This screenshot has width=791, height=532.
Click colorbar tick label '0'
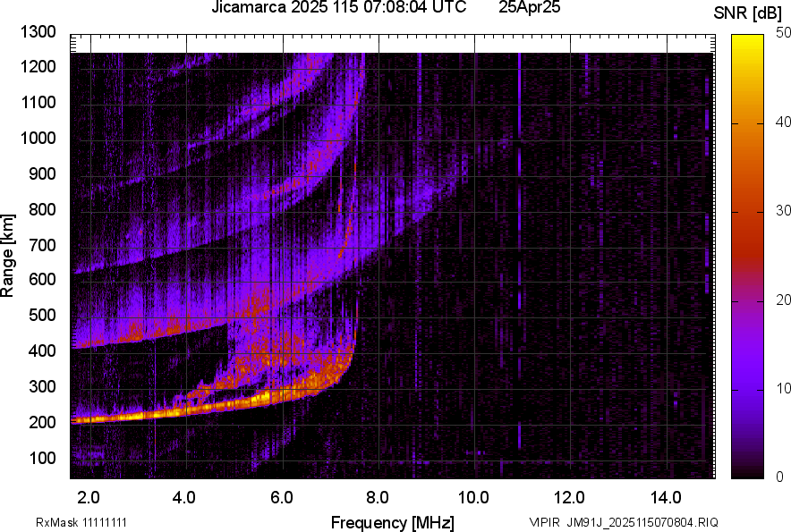coord(780,477)
